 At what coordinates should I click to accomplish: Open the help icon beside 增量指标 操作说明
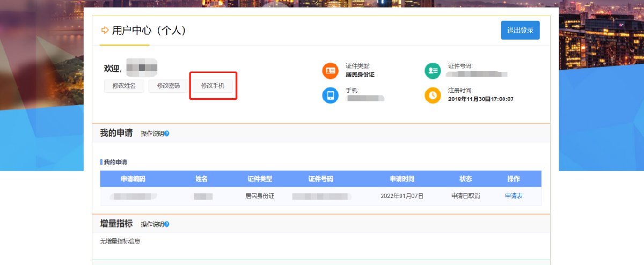point(167,224)
